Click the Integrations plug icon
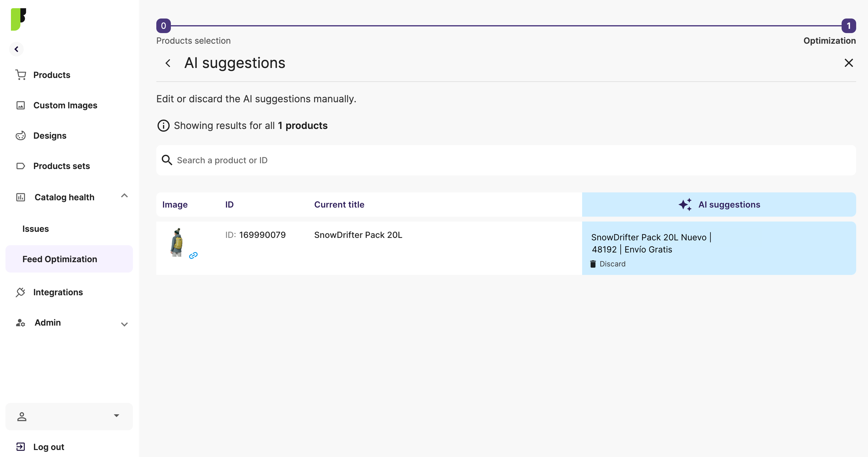Image resolution: width=868 pixels, height=457 pixels. [x=21, y=292]
